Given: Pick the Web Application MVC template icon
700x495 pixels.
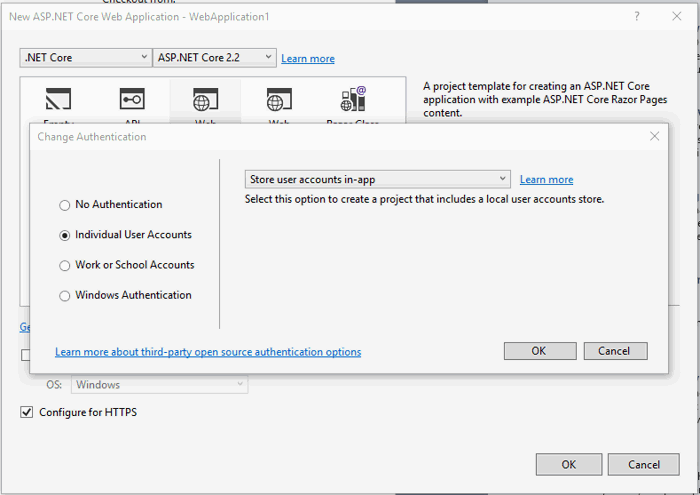Looking at the screenshot, I should pos(279,101).
